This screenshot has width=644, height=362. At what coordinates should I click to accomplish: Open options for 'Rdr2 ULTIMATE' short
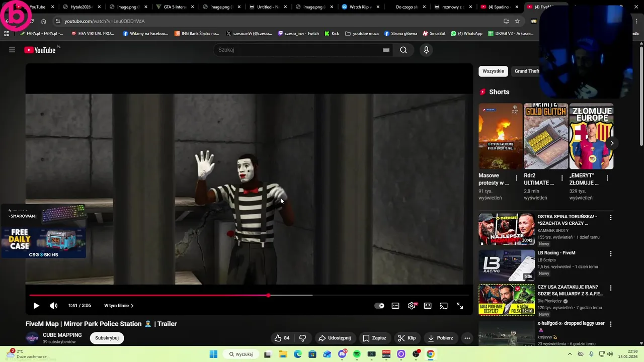[562, 178]
